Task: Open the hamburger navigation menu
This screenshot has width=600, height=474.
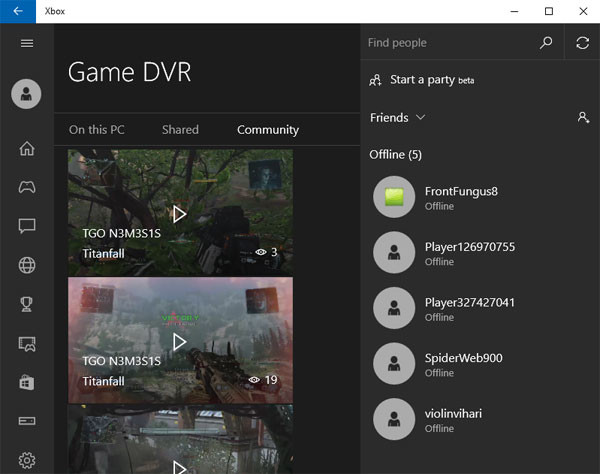Action: [x=27, y=43]
